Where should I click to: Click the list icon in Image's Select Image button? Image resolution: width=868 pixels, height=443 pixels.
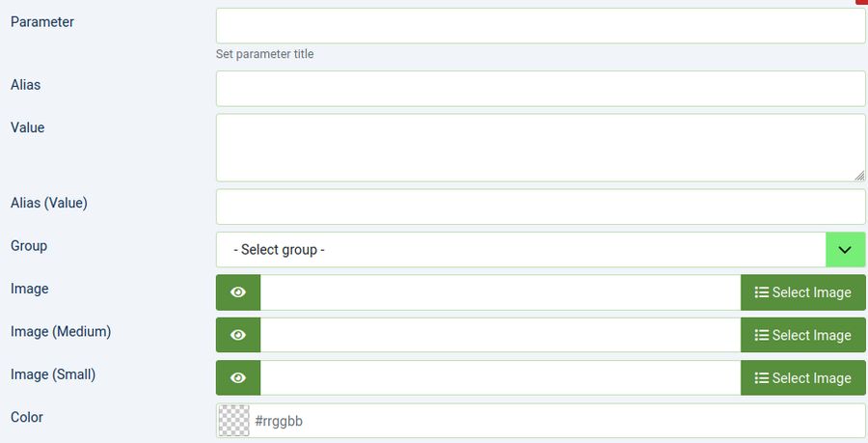click(x=761, y=292)
